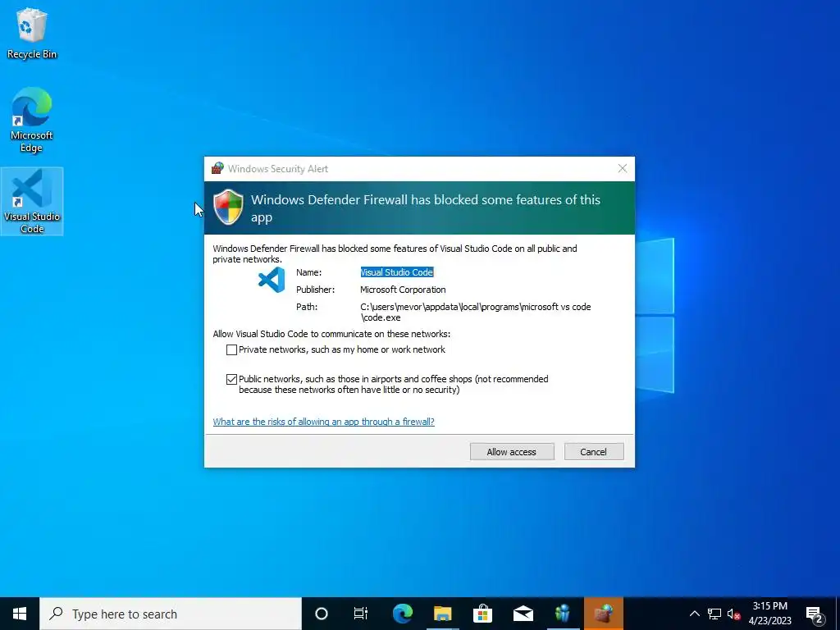Uncheck the Public networks checkbox
This screenshot has width=840, height=630.
[x=231, y=379]
